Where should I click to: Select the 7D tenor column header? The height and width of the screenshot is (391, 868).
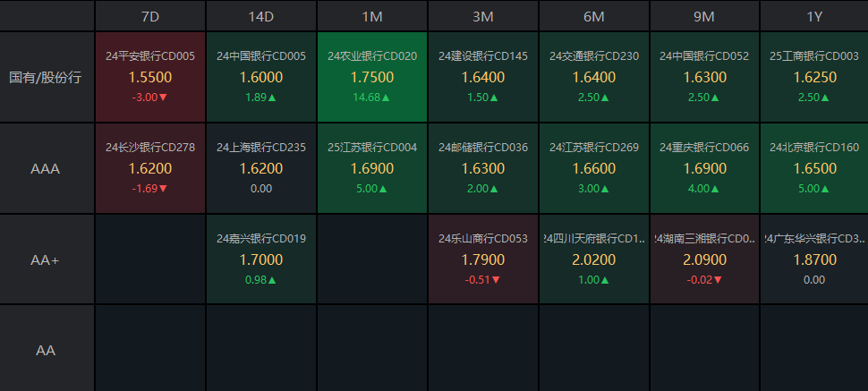click(x=150, y=16)
